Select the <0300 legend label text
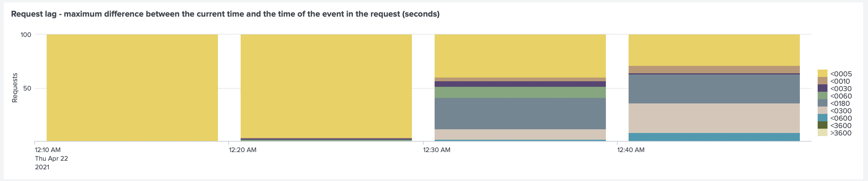Screen dimensions: 868x181 (840, 111)
